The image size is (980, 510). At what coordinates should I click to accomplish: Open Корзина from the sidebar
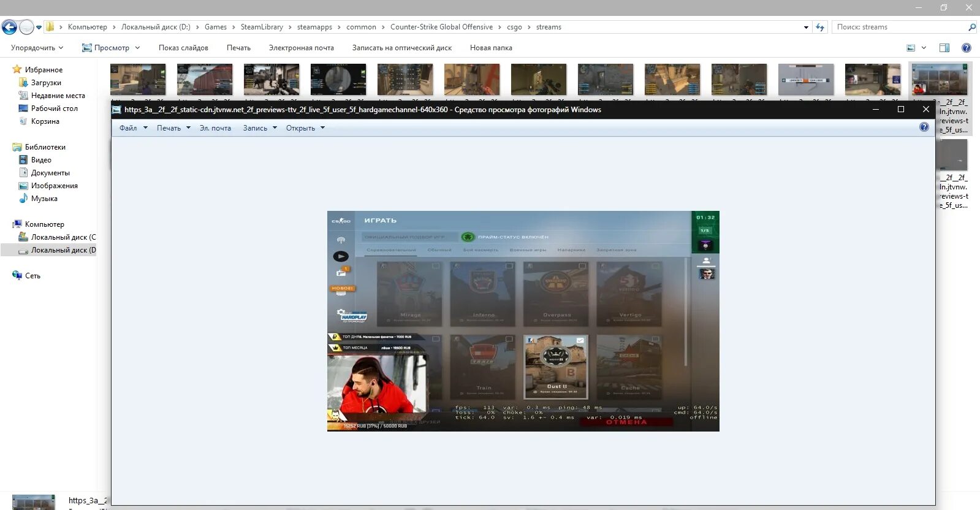(45, 121)
